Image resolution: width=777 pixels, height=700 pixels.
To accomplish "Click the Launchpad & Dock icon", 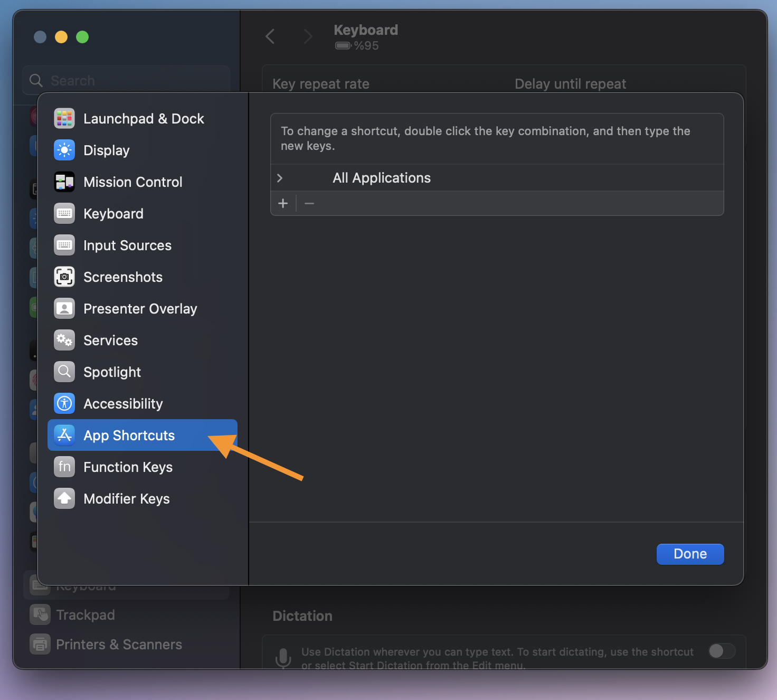I will [x=64, y=119].
